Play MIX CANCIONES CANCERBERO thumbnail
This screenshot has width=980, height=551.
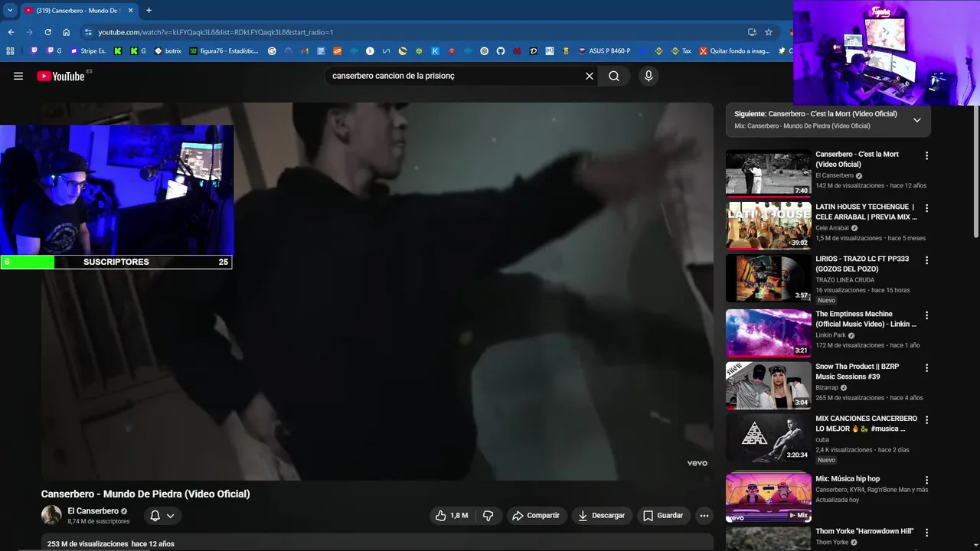click(x=769, y=438)
